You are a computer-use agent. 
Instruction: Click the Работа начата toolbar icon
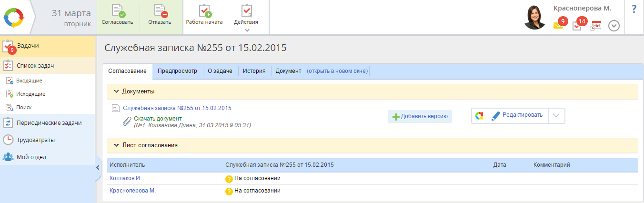point(204,11)
